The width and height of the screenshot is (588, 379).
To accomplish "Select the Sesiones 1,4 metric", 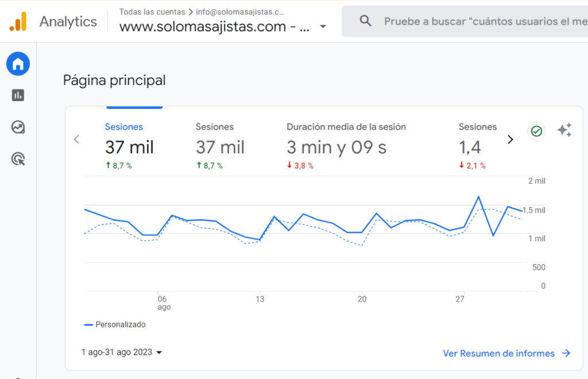I will 478,146.
